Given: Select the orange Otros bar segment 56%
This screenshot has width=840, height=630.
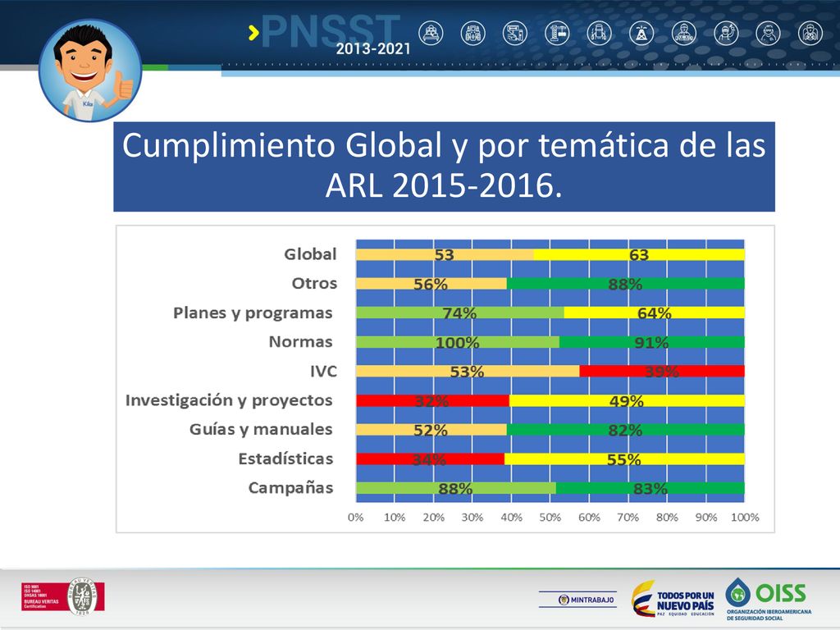Looking at the screenshot, I should [431, 283].
